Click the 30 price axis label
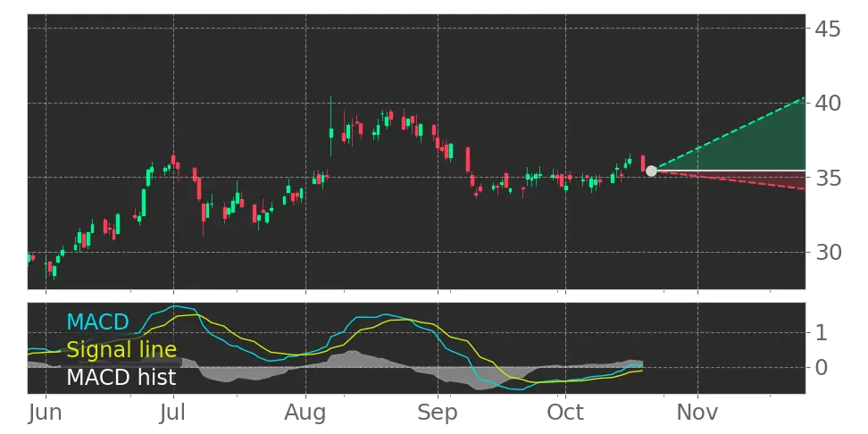868x434 pixels. click(828, 253)
